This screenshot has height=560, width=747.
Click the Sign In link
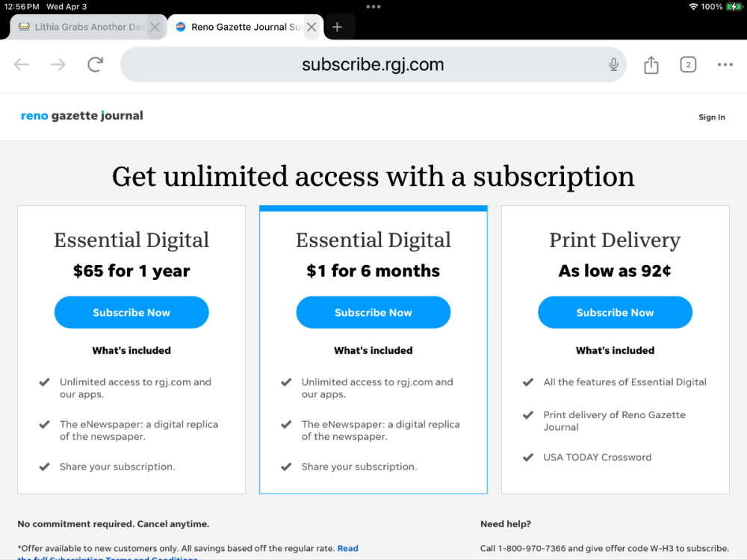[711, 117]
